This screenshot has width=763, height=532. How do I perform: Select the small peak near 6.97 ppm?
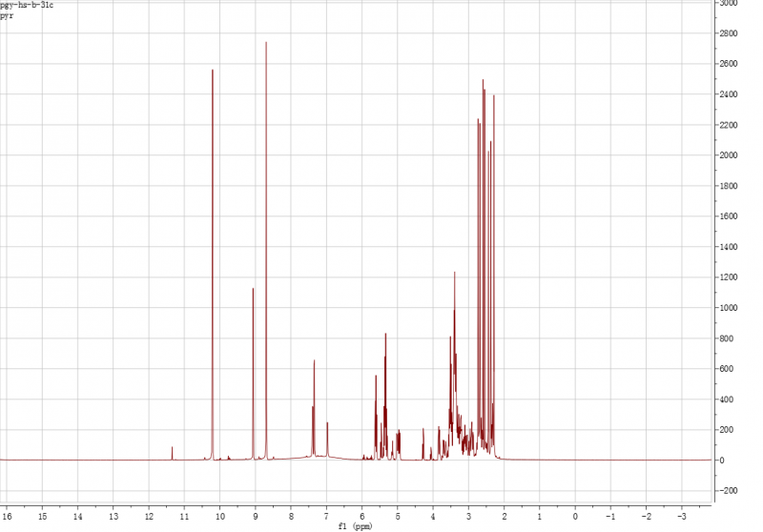pyautogui.click(x=327, y=440)
